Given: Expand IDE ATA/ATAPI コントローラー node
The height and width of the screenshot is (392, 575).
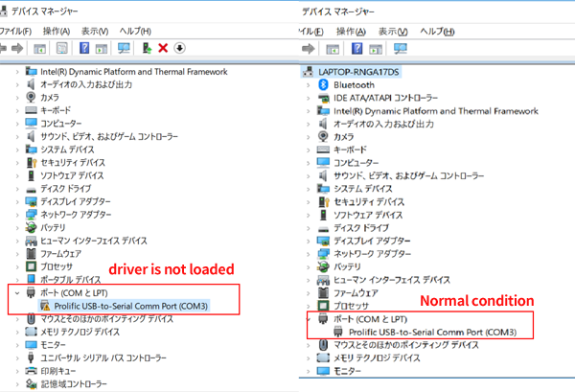Looking at the screenshot, I should [x=309, y=98].
